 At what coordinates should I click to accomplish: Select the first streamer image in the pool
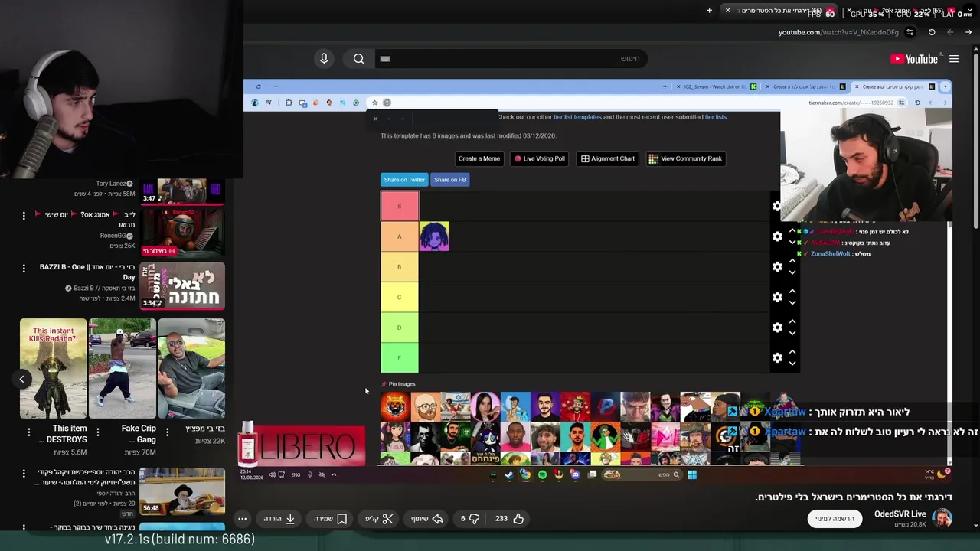pyautogui.click(x=395, y=406)
